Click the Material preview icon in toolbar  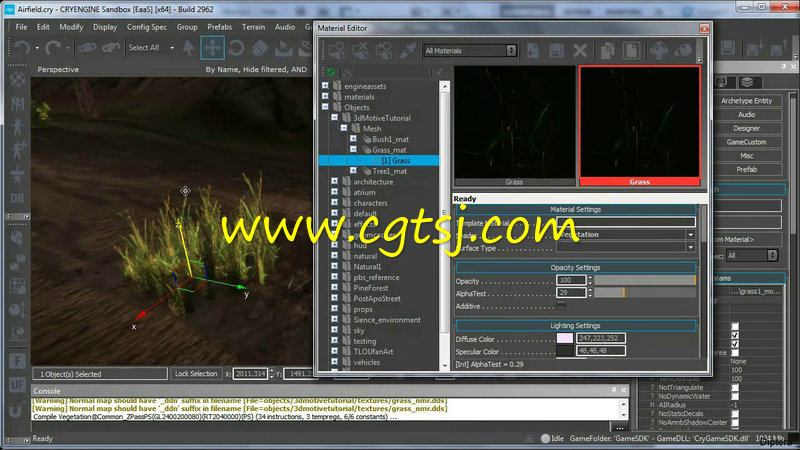pos(659,51)
